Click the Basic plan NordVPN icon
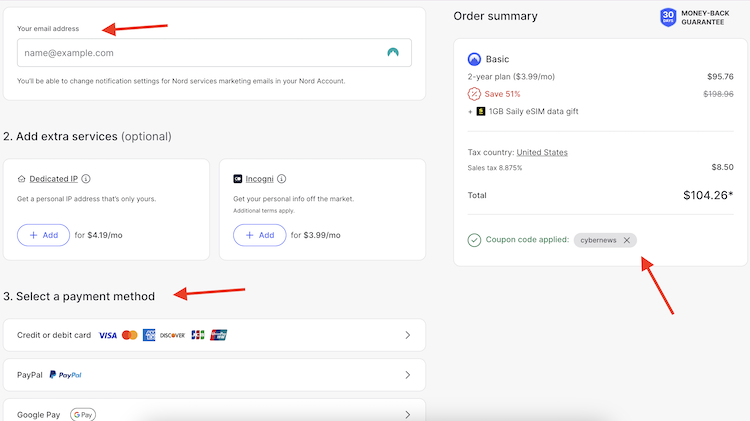Viewport: 750px width, 421px height. (x=474, y=59)
